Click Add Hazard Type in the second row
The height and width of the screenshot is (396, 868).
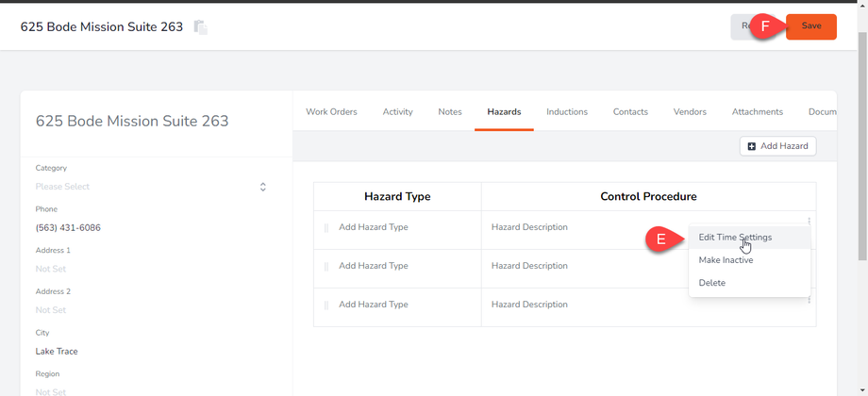[374, 266]
